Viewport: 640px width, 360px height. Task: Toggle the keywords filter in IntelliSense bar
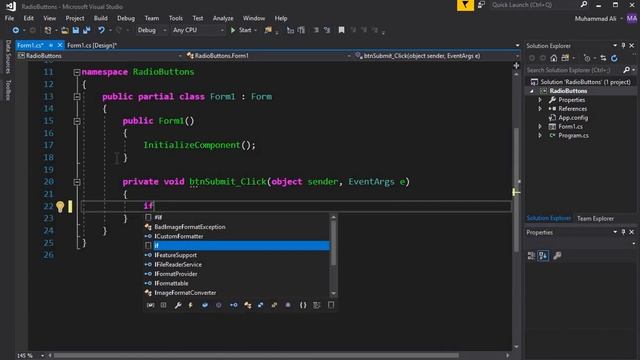click(x=317, y=305)
